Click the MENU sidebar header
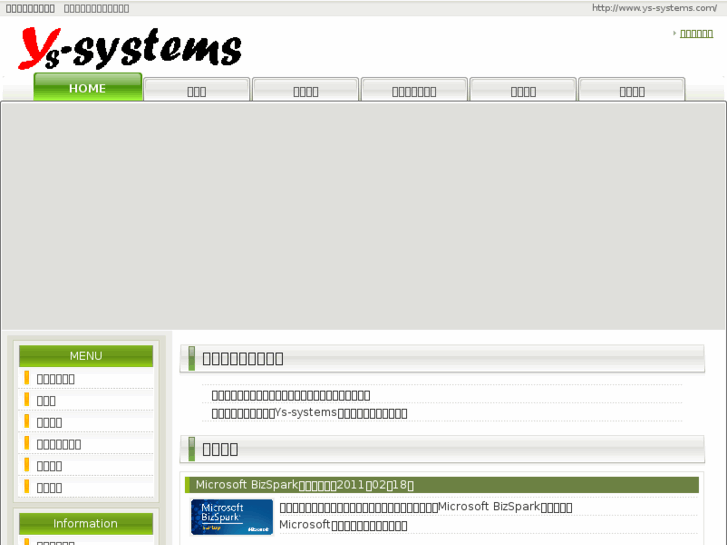Viewport: 727px width, 545px height. click(x=86, y=356)
